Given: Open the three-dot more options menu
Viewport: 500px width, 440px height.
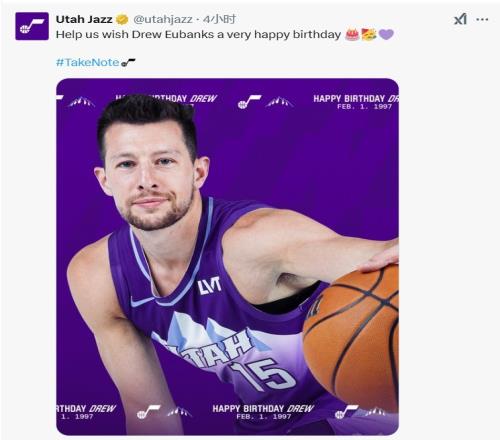Looking at the screenshot, I should tap(482, 20).
